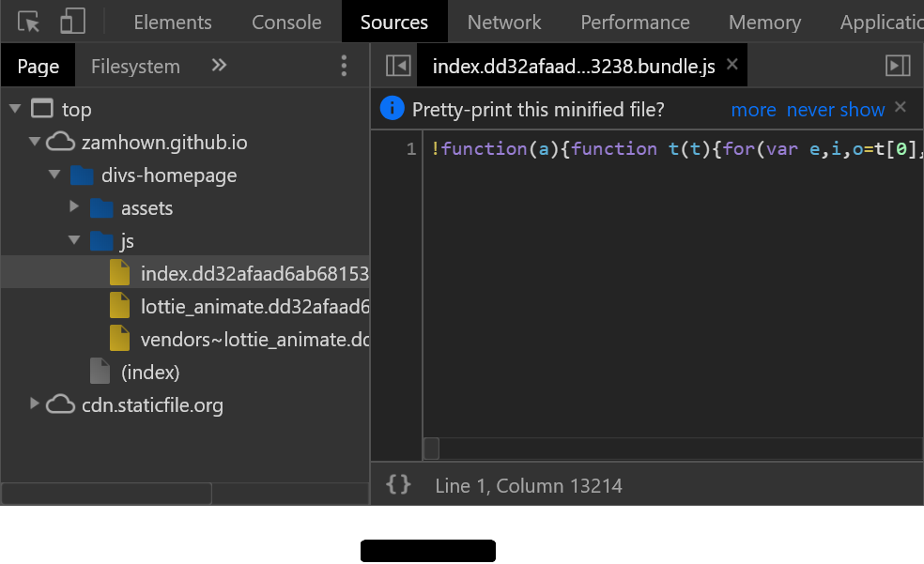Screen dimensions: 924x564
Task: Toggle the device toolbar icon
Action: [73, 22]
